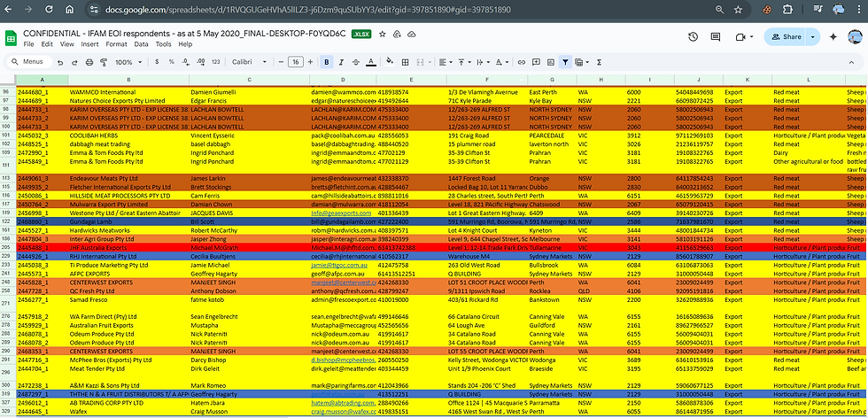This screenshot has height=418, width=868.
Task: Format as currency with dollar icon
Action: point(158,62)
